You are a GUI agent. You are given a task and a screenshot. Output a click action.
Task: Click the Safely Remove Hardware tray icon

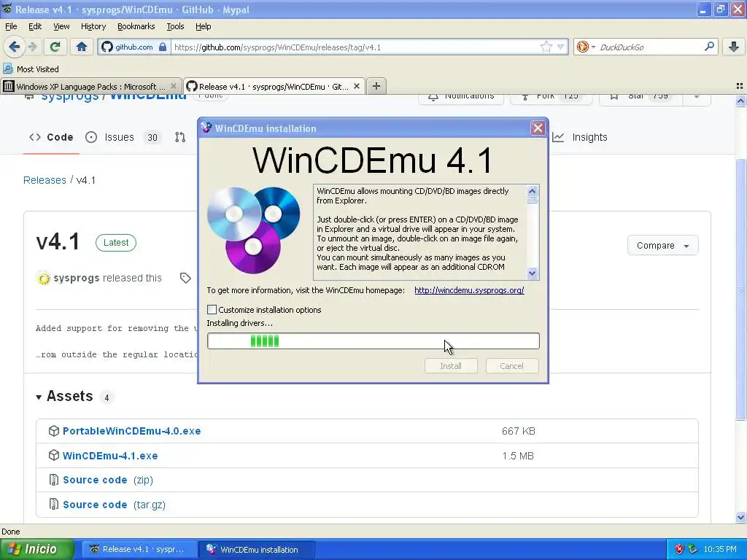pyautogui.click(x=693, y=550)
